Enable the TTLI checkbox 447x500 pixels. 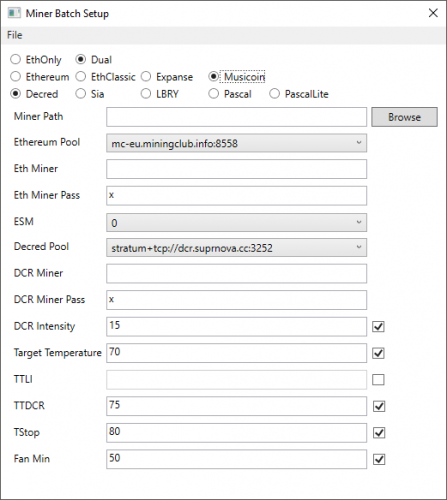click(378, 379)
